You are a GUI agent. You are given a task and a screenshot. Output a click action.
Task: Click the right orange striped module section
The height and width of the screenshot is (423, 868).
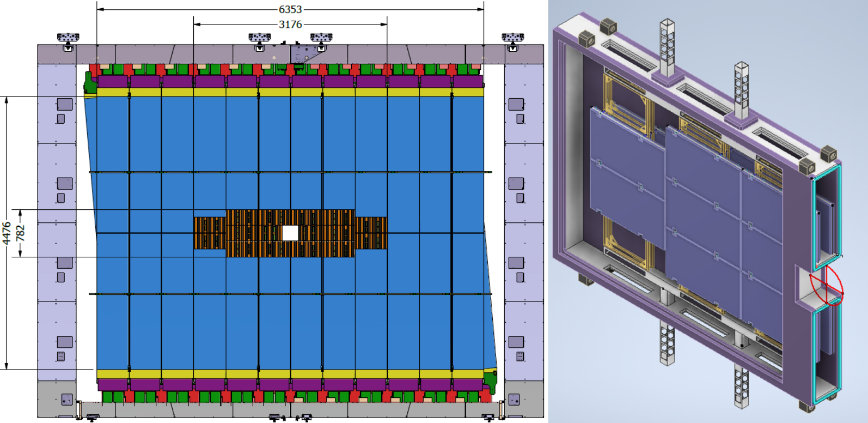(x=371, y=233)
